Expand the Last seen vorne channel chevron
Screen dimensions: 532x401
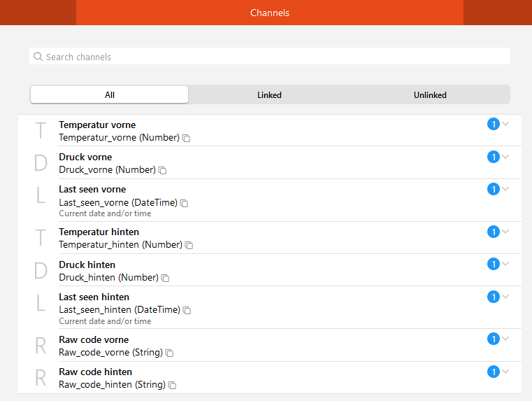tap(506, 188)
